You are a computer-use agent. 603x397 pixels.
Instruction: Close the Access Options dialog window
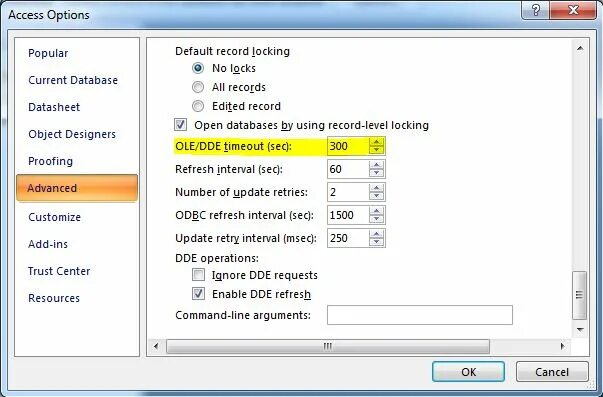tap(573, 10)
